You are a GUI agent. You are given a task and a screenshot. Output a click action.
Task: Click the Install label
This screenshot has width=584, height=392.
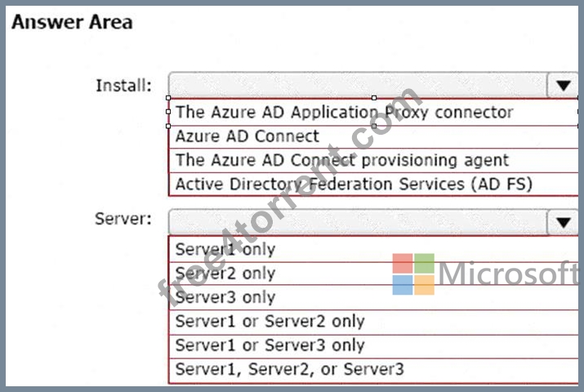pyautogui.click(x=123, y=86)
